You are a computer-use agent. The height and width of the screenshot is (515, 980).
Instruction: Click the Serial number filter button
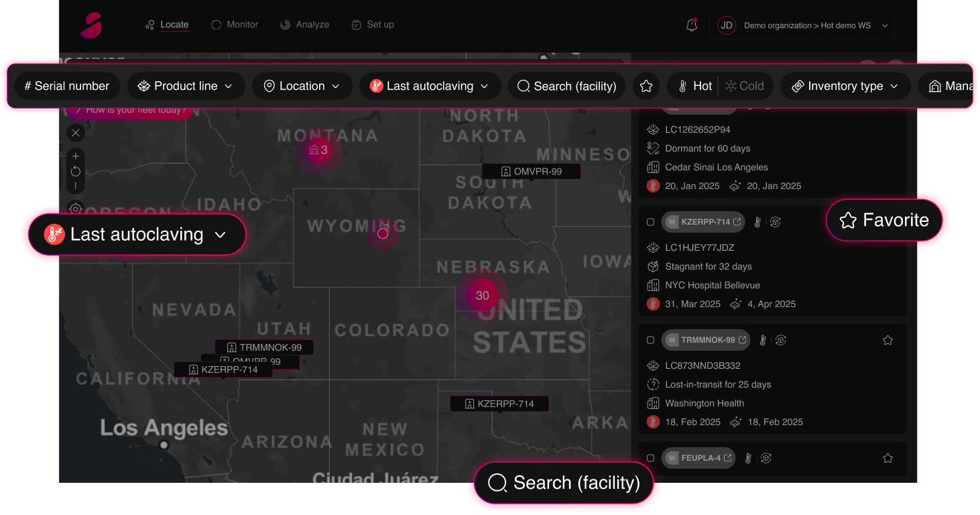tap(66, 86)
